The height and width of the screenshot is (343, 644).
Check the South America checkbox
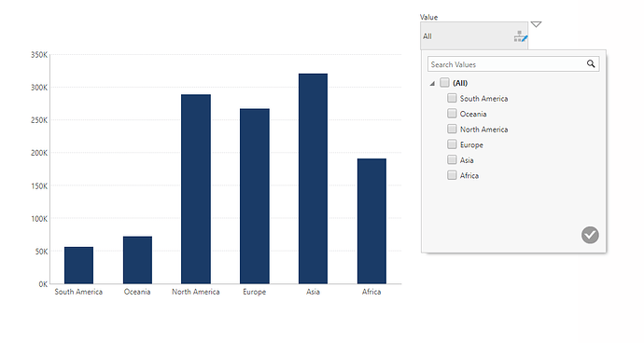click(452, 98)
